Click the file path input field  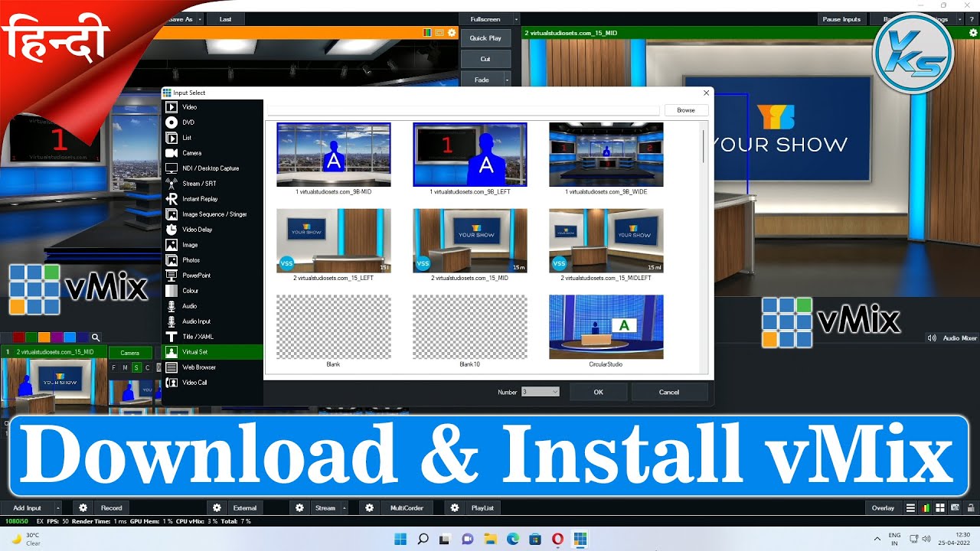click(x=463, y=110)
